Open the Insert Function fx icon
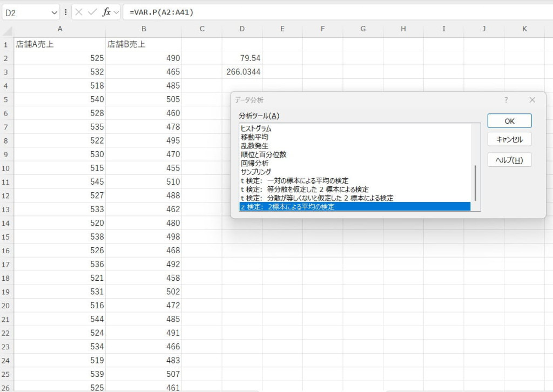 pos(106,12)
